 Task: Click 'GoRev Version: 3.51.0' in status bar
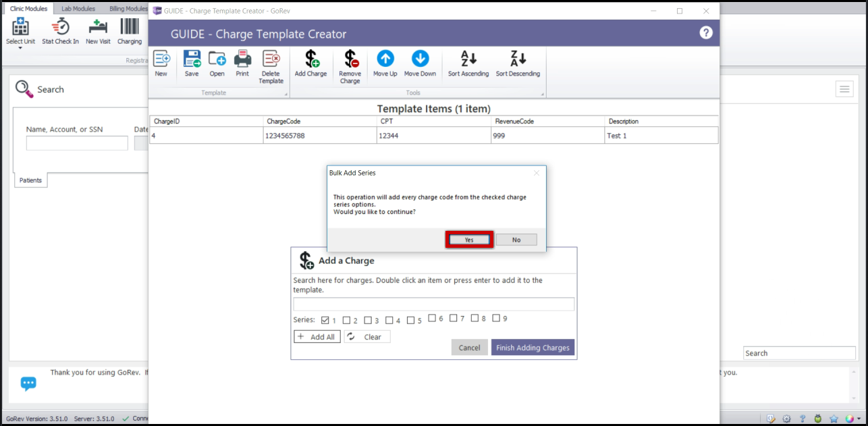point(36,419)
